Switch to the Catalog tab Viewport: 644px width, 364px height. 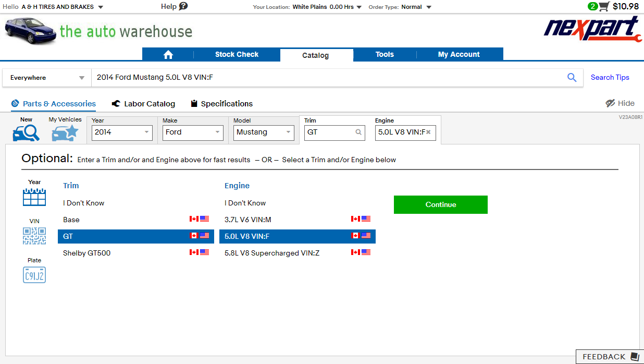click(x=316, y=55)
